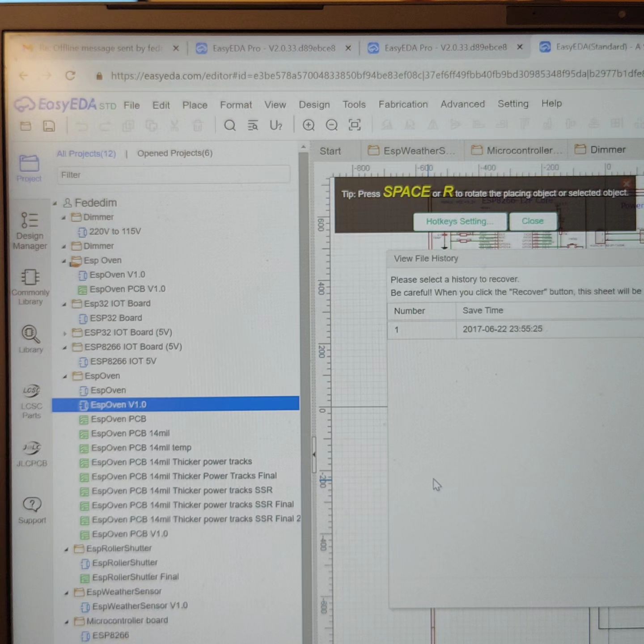Viewport: 644px width, 644px height.
Task: Click the Find magnifier toolbar icon
Action: 230,126
